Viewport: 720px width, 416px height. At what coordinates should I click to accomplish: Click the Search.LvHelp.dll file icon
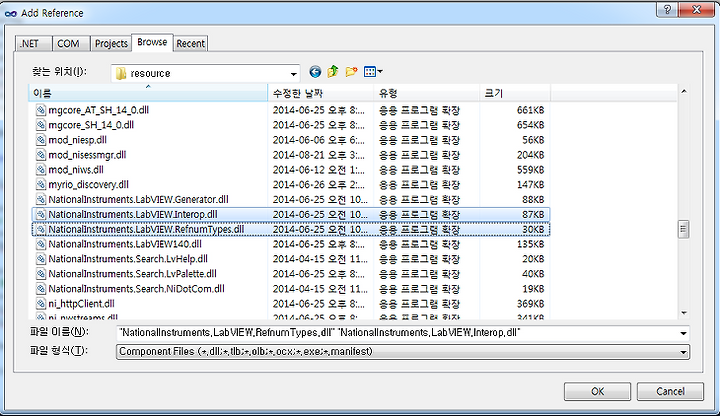[x=41, y=259]
